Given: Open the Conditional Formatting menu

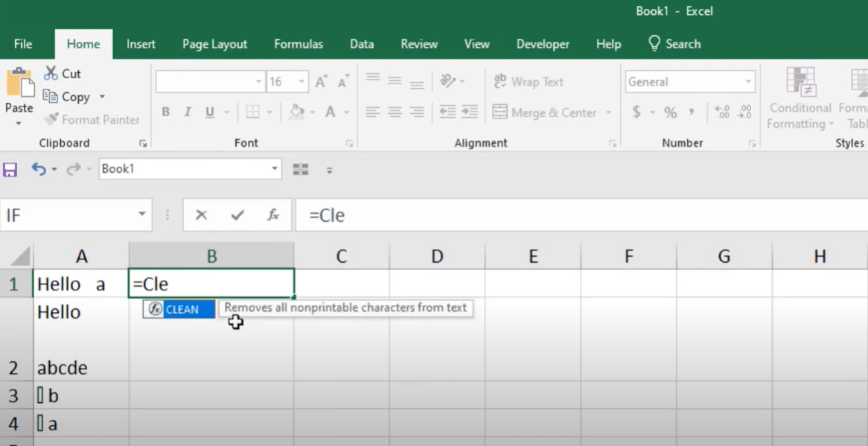Looking at the screenshot, I should pos(800,98).
